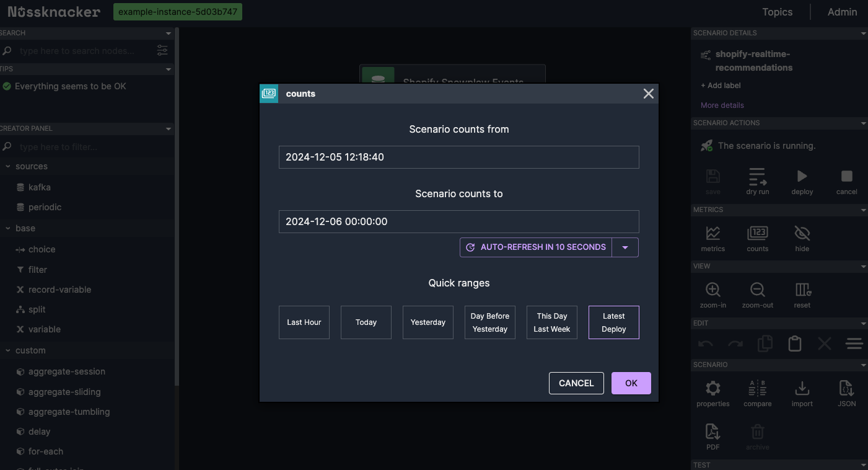The width and height of the screenshot is (868, 470).
Task: Select the Today quick range
Action: coord(366,322)
